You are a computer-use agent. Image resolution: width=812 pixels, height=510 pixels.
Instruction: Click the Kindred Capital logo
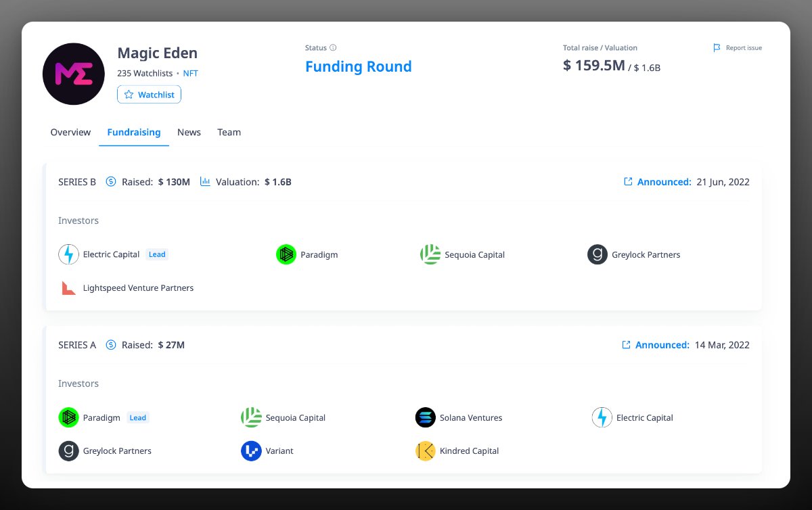(x=425, y=450)
